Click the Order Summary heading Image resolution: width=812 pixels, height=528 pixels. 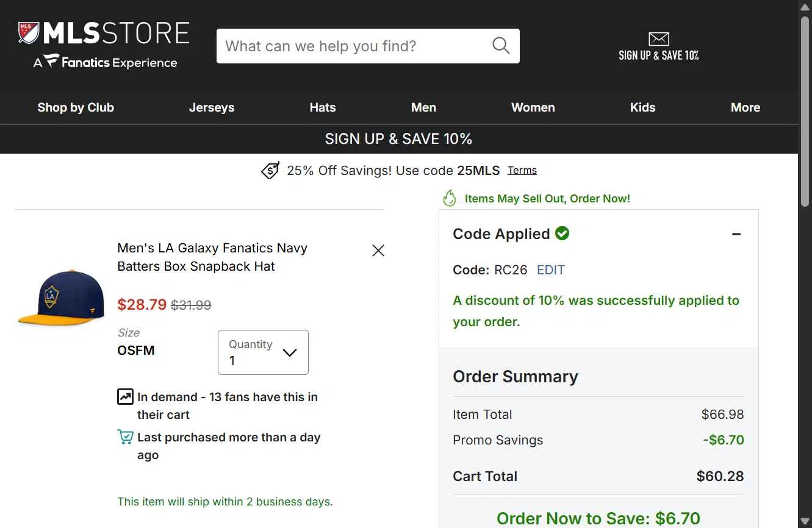tap(516, 377)
